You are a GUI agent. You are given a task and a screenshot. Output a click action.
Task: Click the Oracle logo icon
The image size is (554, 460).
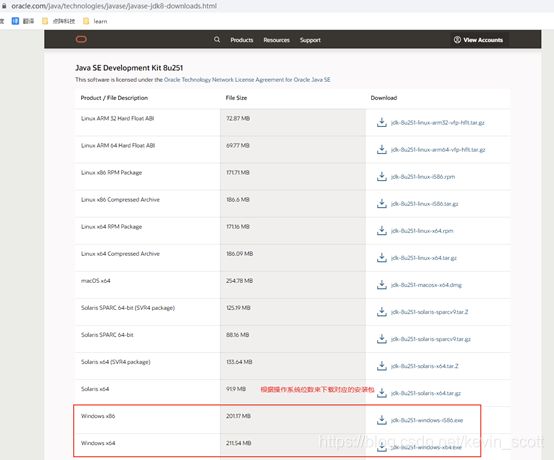click(x=81, y=39)
